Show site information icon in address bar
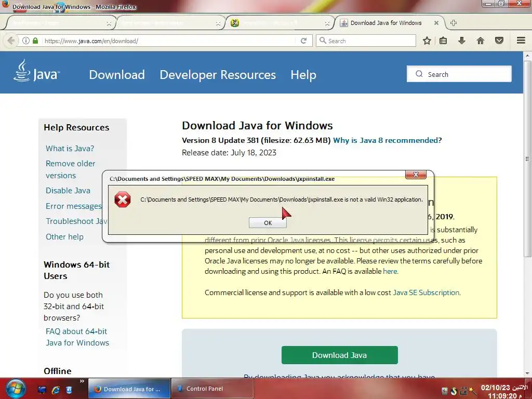532x399 pixels. 26,41
